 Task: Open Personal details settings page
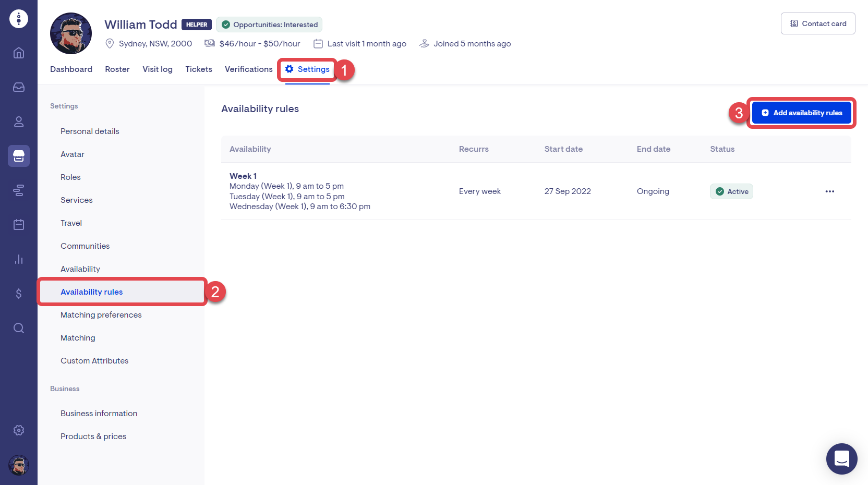tap(90, 131)
